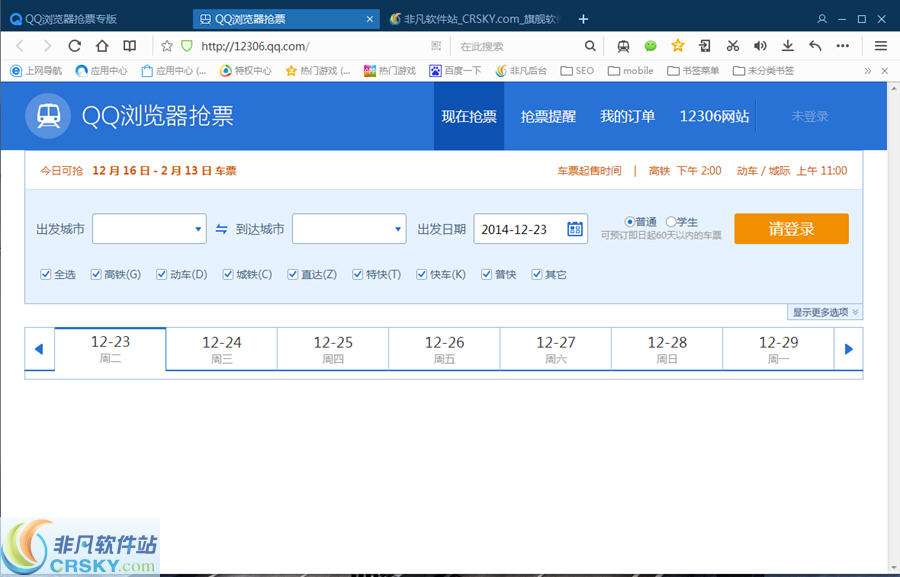Close the QQ浏览器抢票 tab
900x577 pixels.
(370, 19)
